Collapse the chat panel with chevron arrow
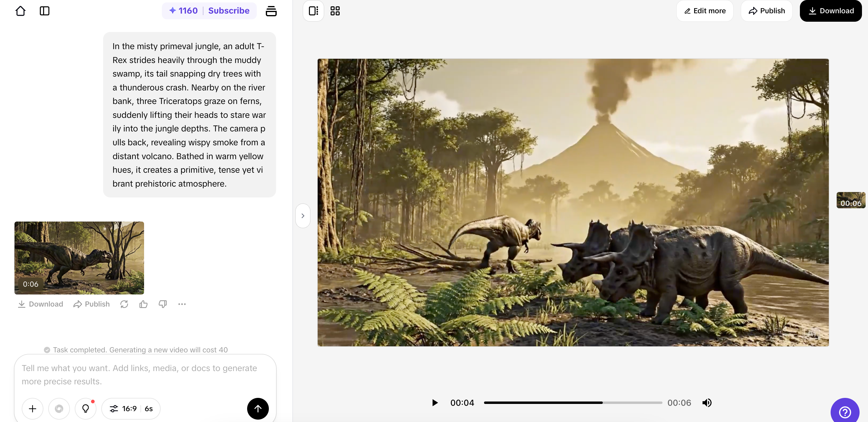The image size is (868, 422). [x=303, y=216]
